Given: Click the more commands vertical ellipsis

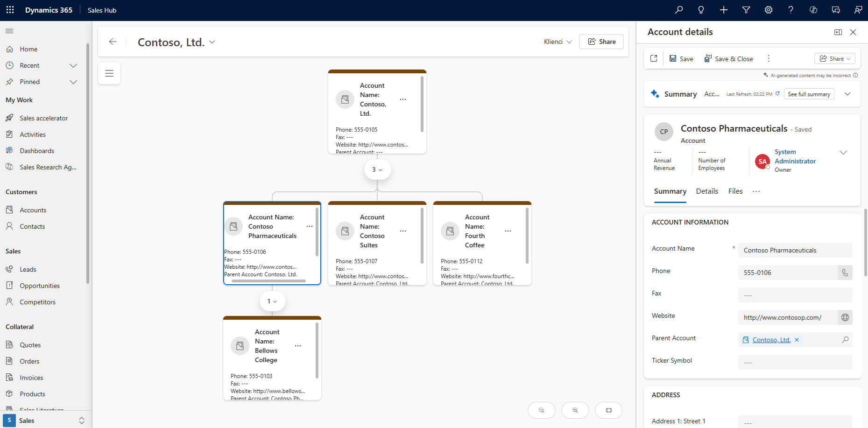Looking at the screenshot, I should [769, 58].
